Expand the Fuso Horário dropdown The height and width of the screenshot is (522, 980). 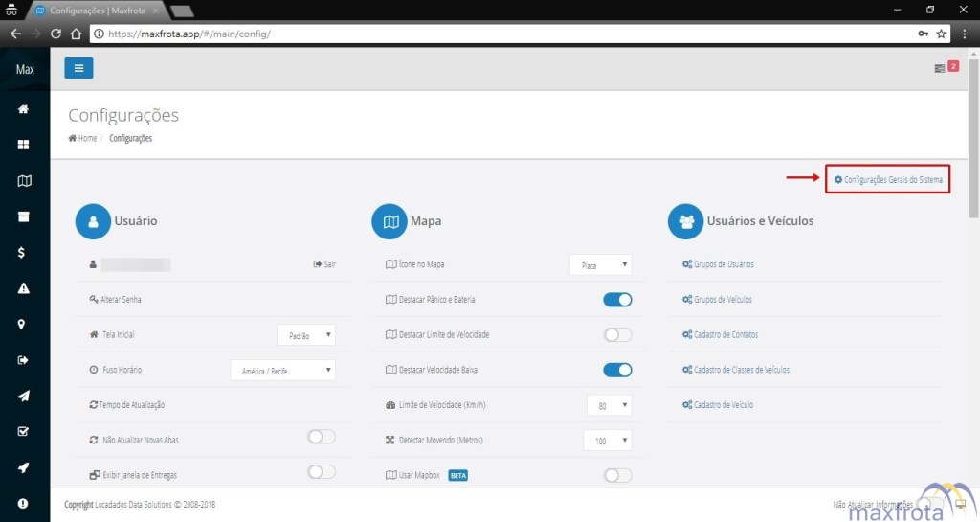(x=283, y=370)
